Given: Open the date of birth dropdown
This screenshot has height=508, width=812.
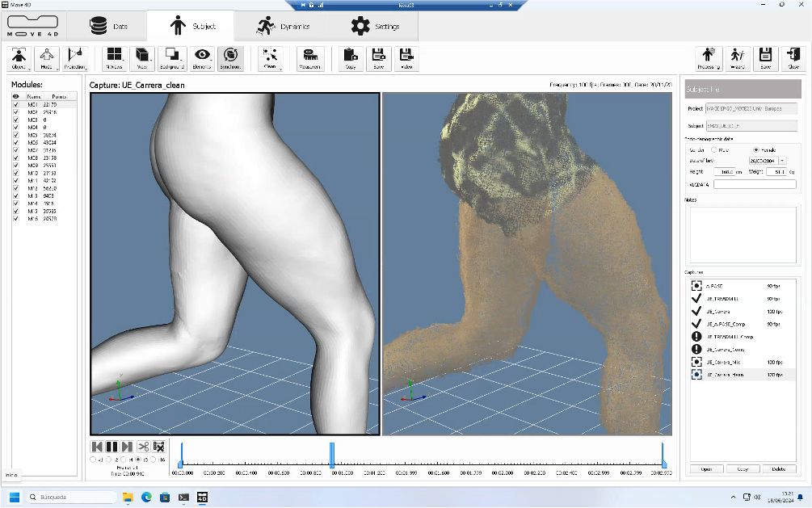Looking at the screenshot, I should pyautogui.click(x=782, y=161).
